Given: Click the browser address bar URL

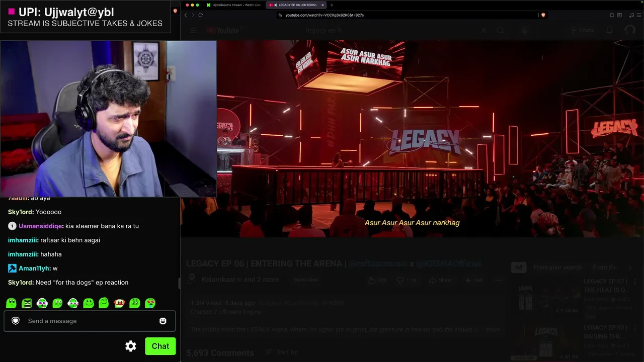Looking at the screenshot, I should (x=325, y=15).
